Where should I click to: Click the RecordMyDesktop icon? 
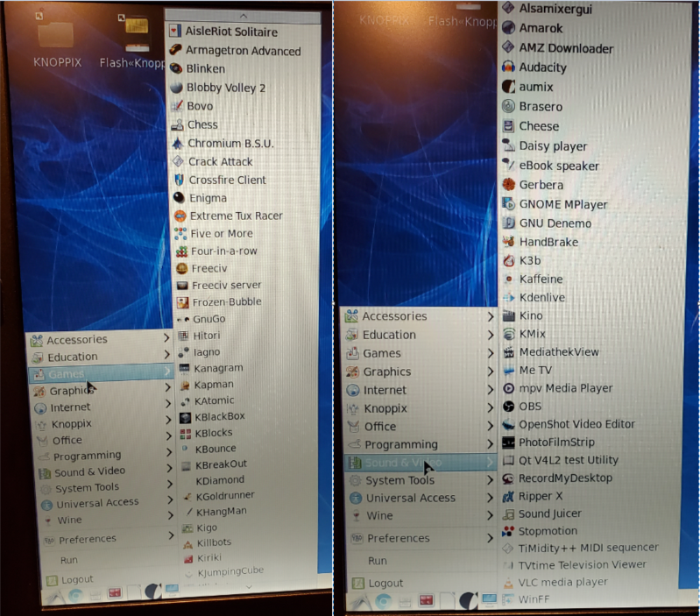point(508,478)
